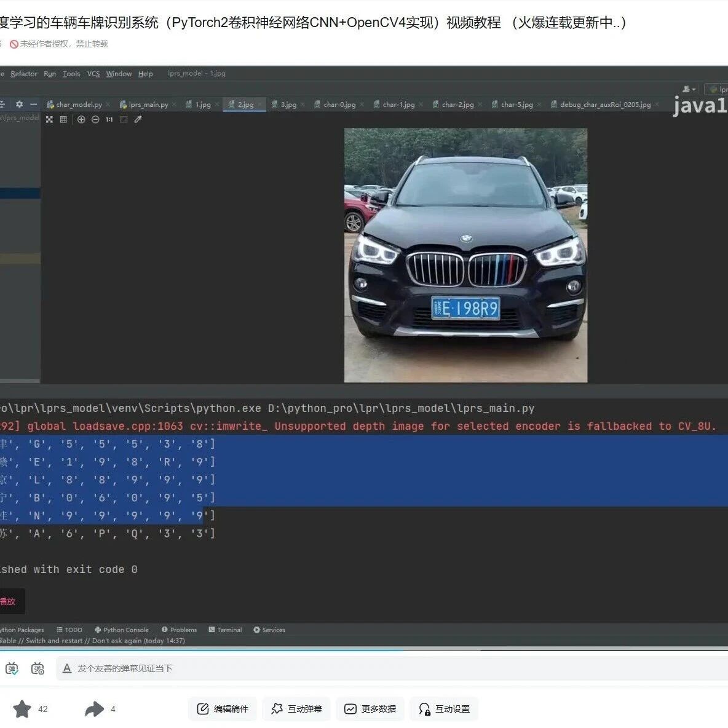Viewport: 728px width, 728px height.
Task: Set image to actual size 1:1
Action: click(109, 119)
